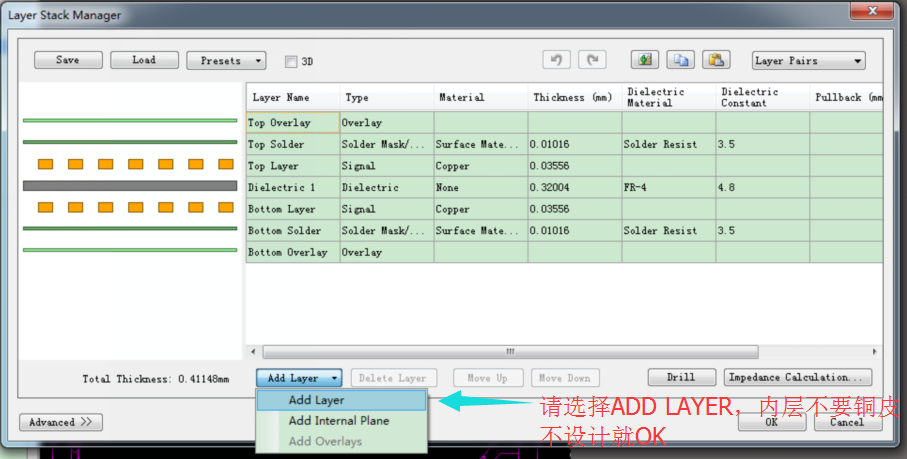The image size is (907, 459).
Task: Click the redo arrow icon
Action: [x=592, y=60]
